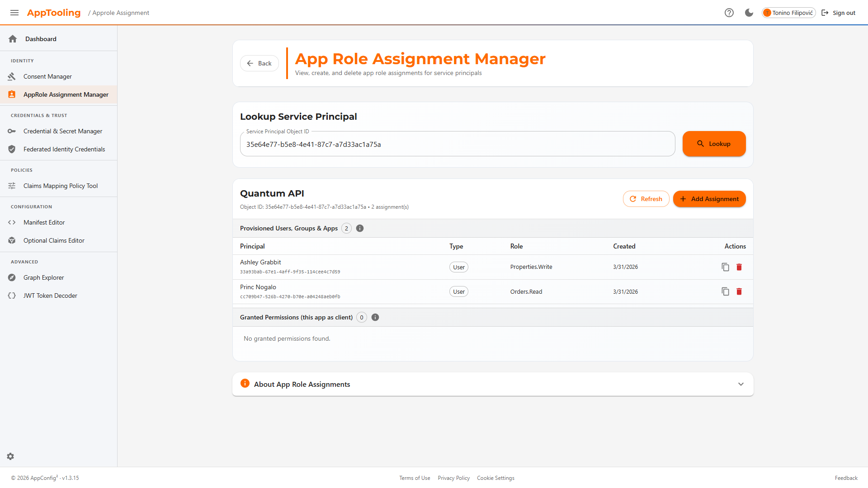This screenshot has height=488, width=868.
Task: Collapse Granted Permissions section header
Action: point(296,317)
